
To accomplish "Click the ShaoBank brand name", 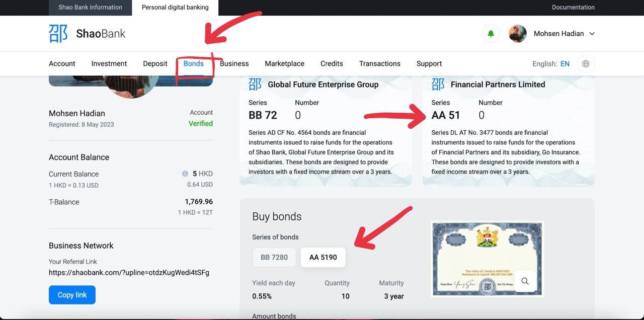I will (x=101, y=34).
